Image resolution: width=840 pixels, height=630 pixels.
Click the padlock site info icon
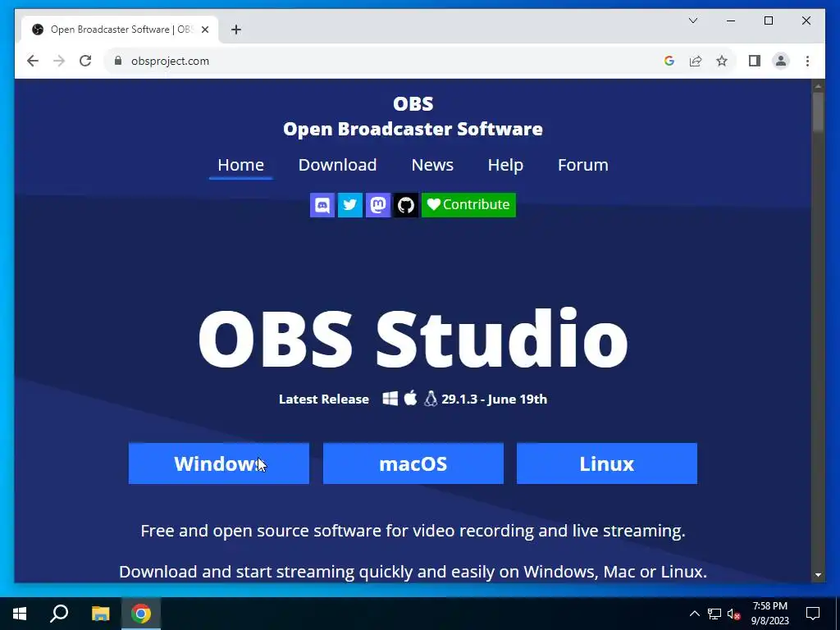(x=118, y=61)
